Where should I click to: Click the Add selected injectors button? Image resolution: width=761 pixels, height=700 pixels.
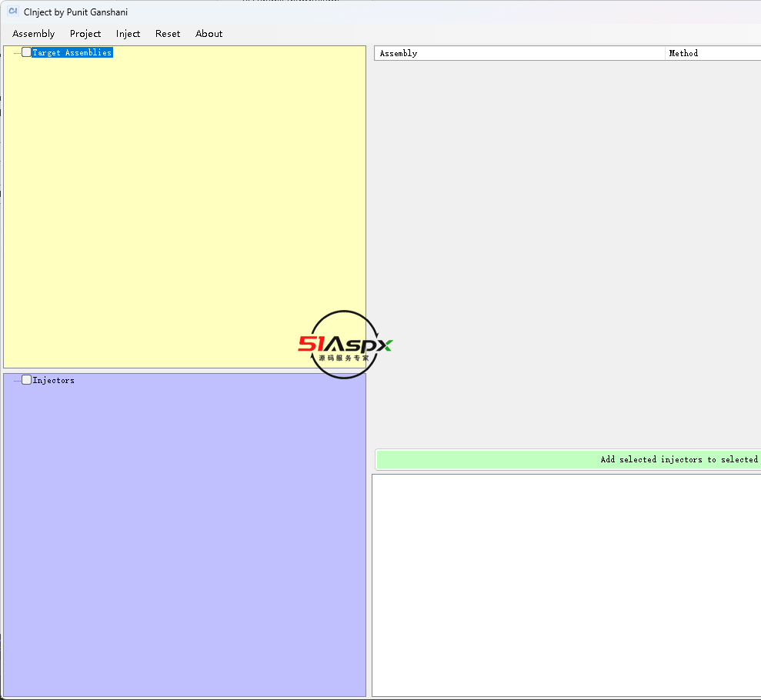click(x=569, y=459)
